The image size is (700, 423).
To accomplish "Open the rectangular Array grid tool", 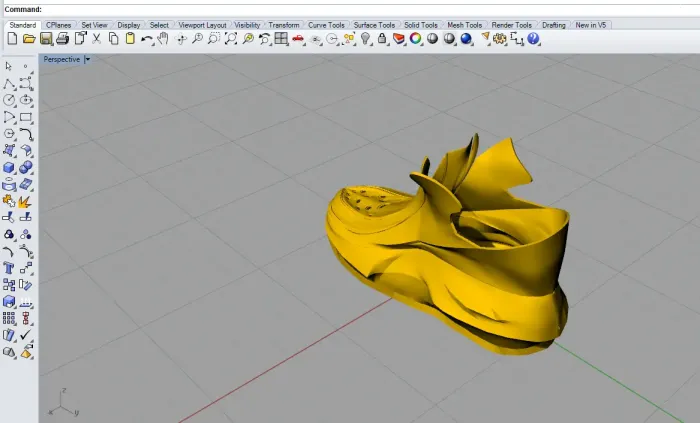I will (x=8, y=318).
